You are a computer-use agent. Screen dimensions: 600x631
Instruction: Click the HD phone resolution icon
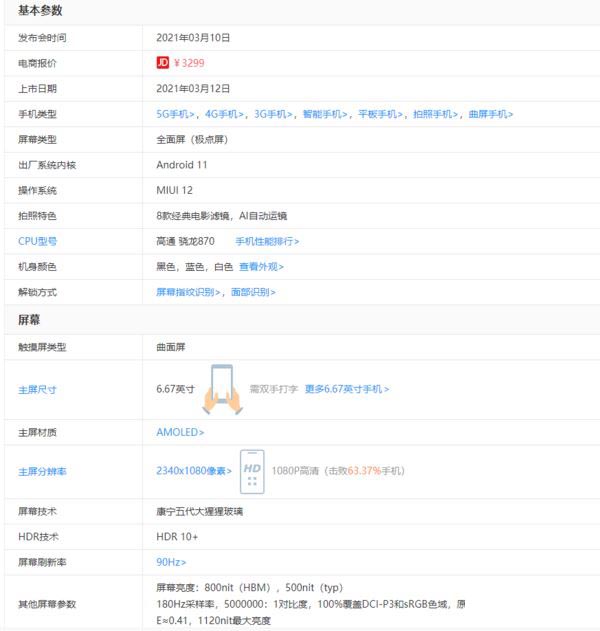click(x=252, y=472)
